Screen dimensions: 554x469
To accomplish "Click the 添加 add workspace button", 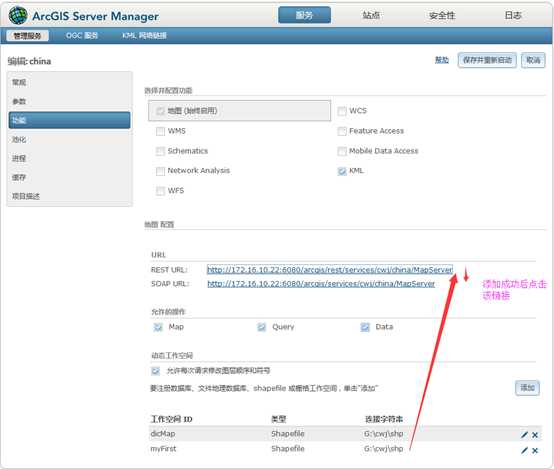I will pos(527,388).
